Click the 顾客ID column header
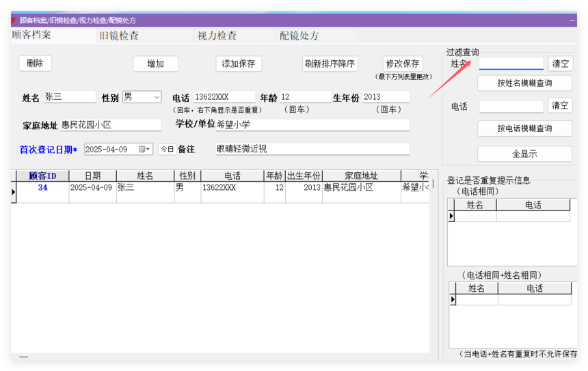This screenshot has width=588, height=371. 42,176
